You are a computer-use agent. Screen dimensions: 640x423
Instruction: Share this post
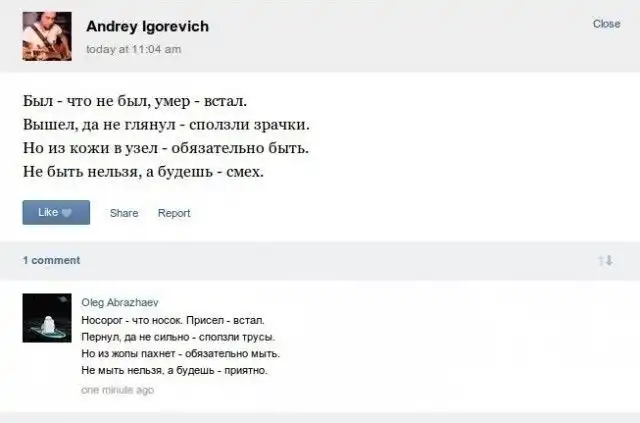point(124,213)
